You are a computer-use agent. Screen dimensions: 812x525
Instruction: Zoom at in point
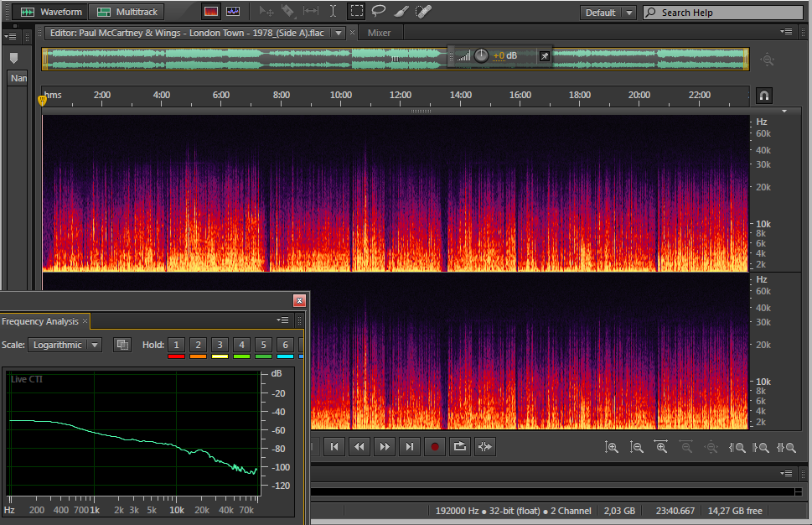737,447
